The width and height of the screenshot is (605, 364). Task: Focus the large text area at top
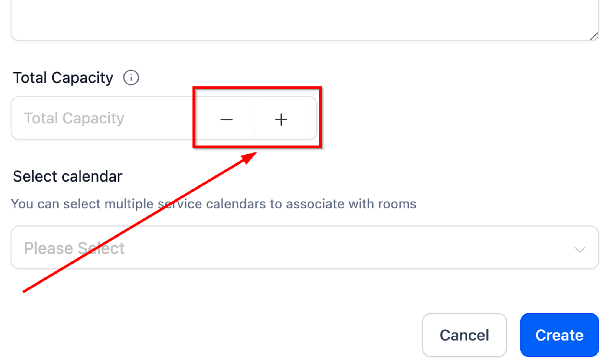pos(305,20)
